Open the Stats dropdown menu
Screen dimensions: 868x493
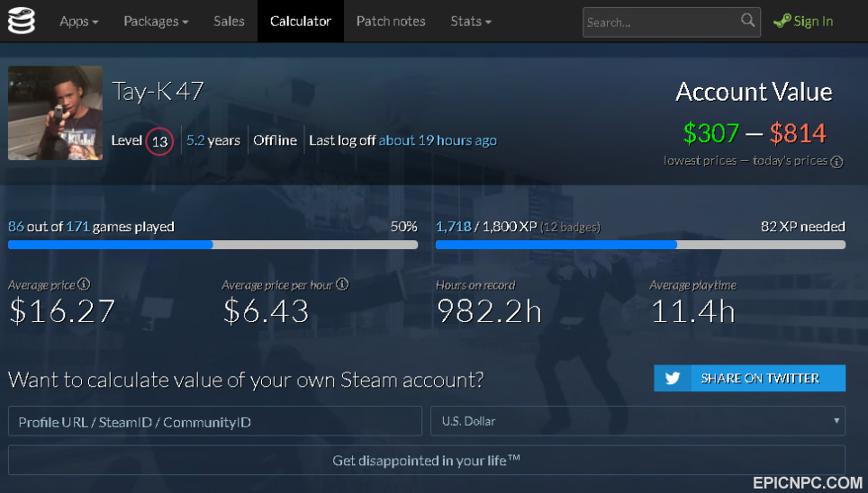click(x=471, y=21)
